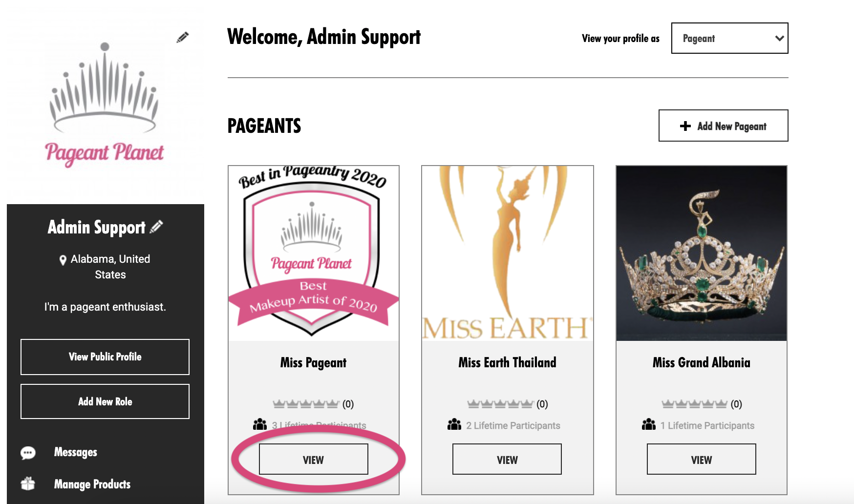Click VIEW under Miss Pageant
This screenshot has width=854, height=504.
[314, 460]
